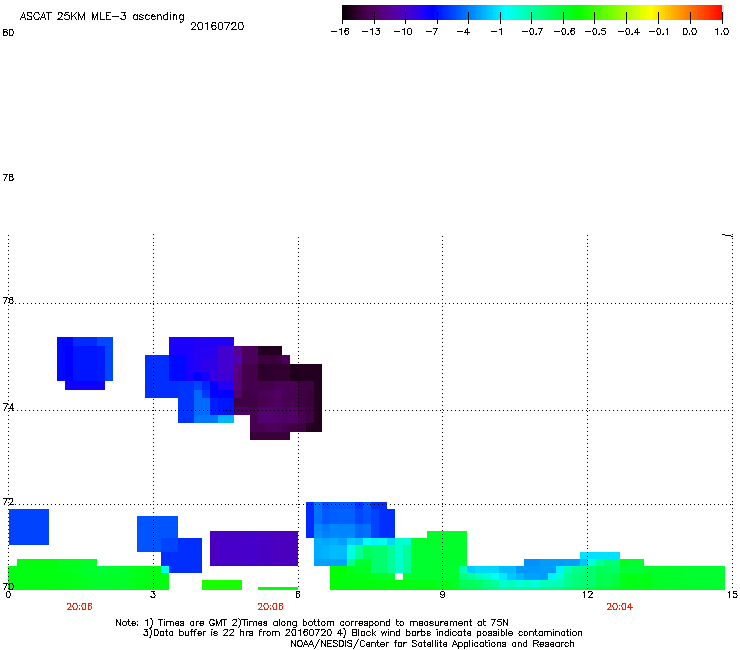Image resolution: width=740 pixels, height=650 pixels.
Task: Click the longitude label 3
Action: pos(153,594)
